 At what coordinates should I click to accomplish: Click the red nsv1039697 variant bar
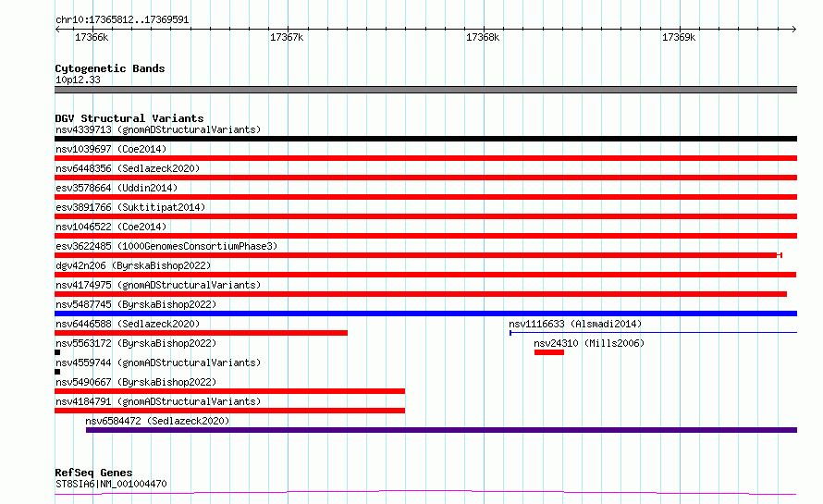click(x=425, y=158)
